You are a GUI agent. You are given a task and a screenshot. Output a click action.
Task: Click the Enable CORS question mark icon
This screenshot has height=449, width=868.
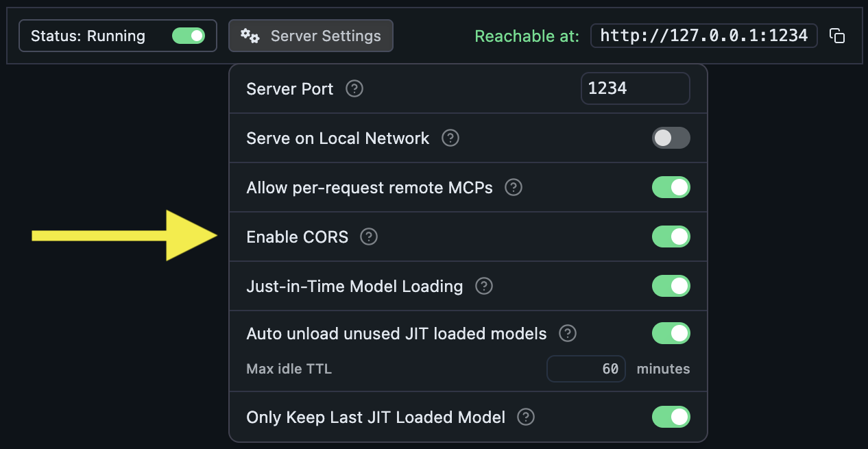click(x=368, y=236)
